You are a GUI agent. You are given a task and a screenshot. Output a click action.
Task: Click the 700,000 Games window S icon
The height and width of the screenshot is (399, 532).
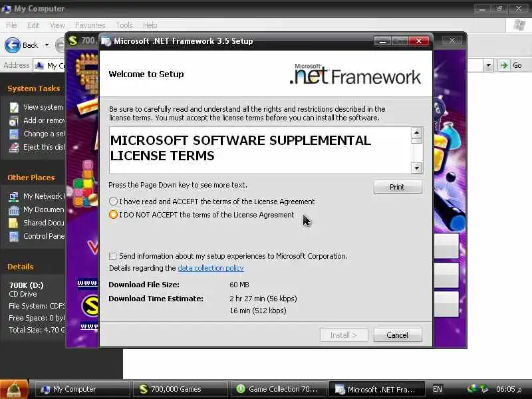click(73, 41)
